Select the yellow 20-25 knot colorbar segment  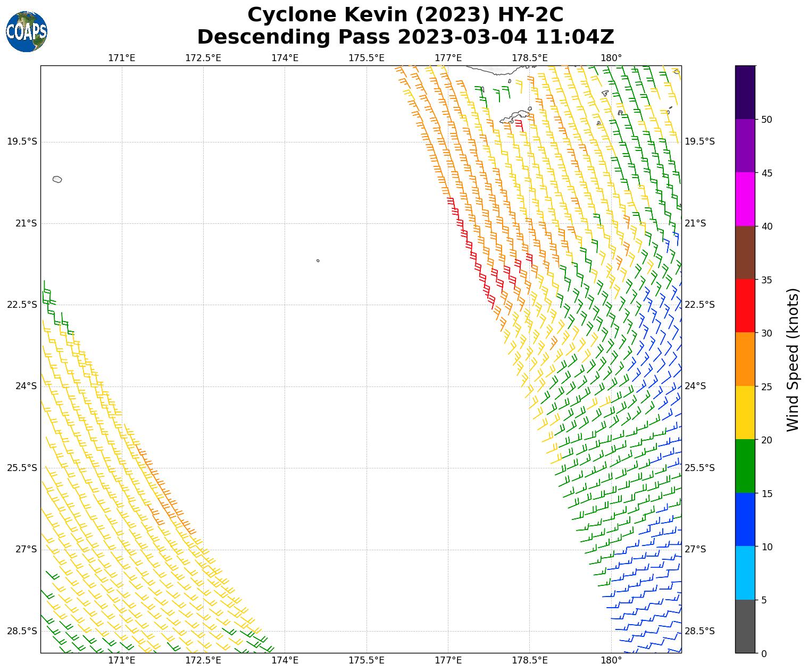click(x=745, y=413)
